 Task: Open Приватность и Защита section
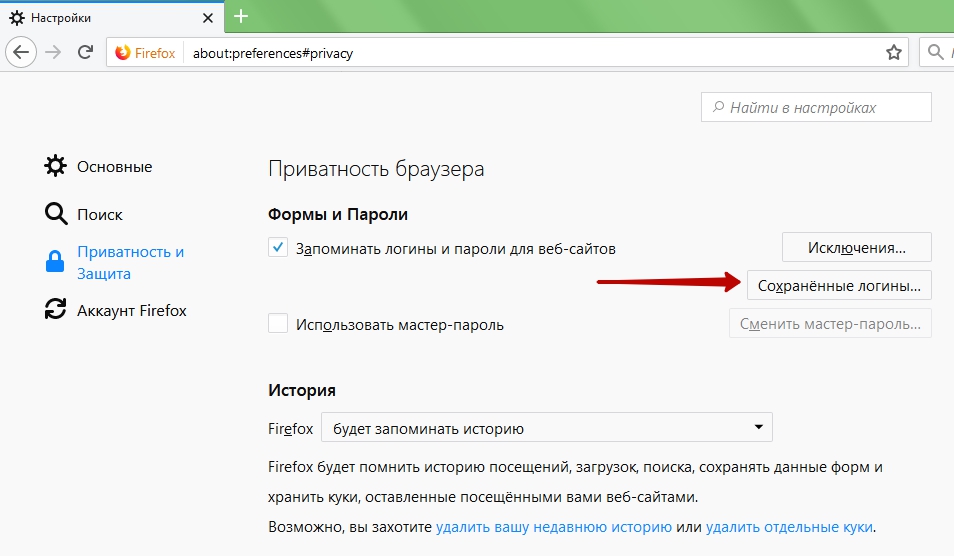click(x=130, y=263)
